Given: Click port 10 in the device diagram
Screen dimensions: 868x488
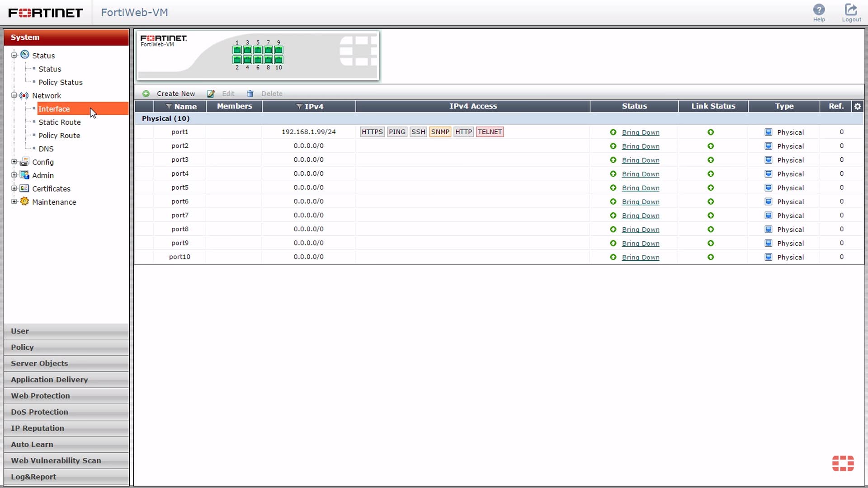Looking at the screenshot, I should (278, 60).
